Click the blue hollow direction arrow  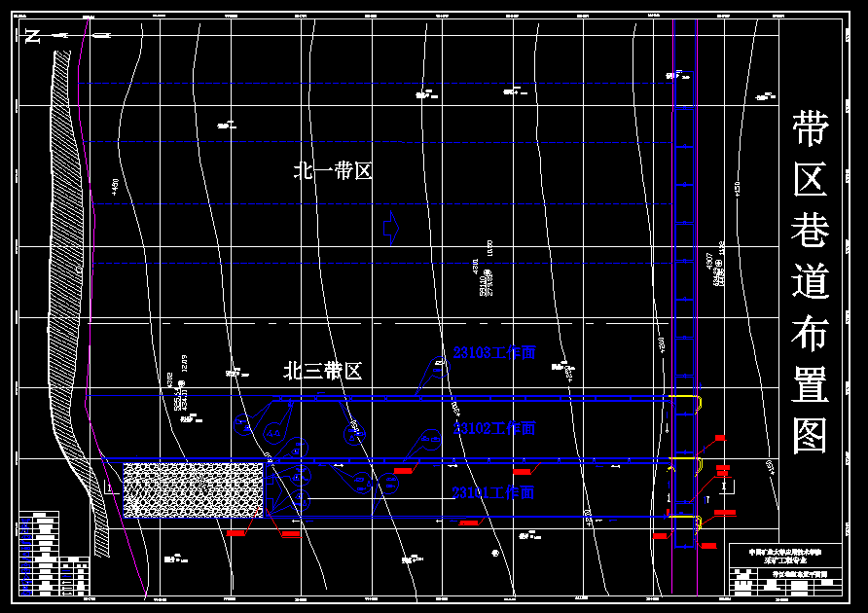[391, 228]
